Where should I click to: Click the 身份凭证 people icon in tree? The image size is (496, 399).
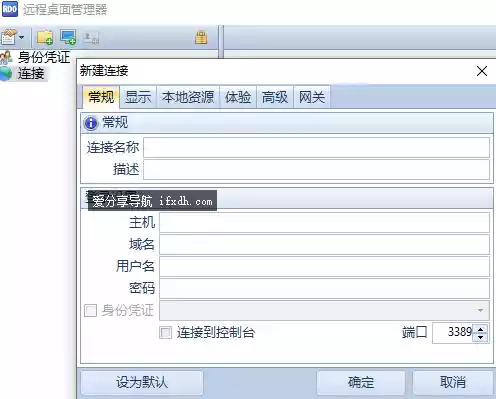(7, 57)
